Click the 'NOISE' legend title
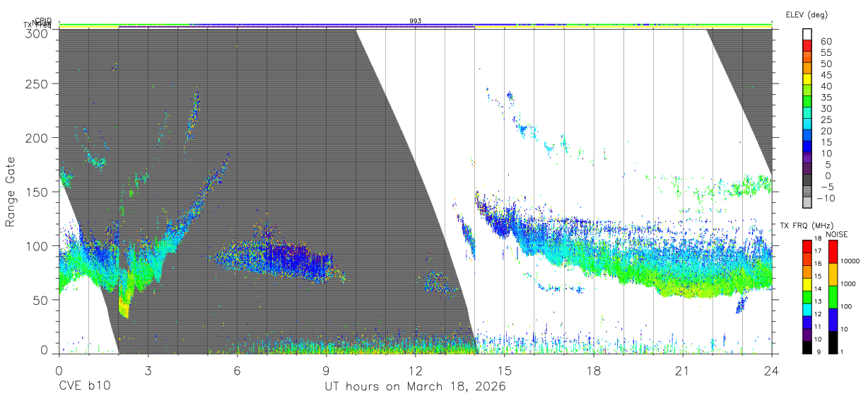868x401 pixels. pos(836,234)
